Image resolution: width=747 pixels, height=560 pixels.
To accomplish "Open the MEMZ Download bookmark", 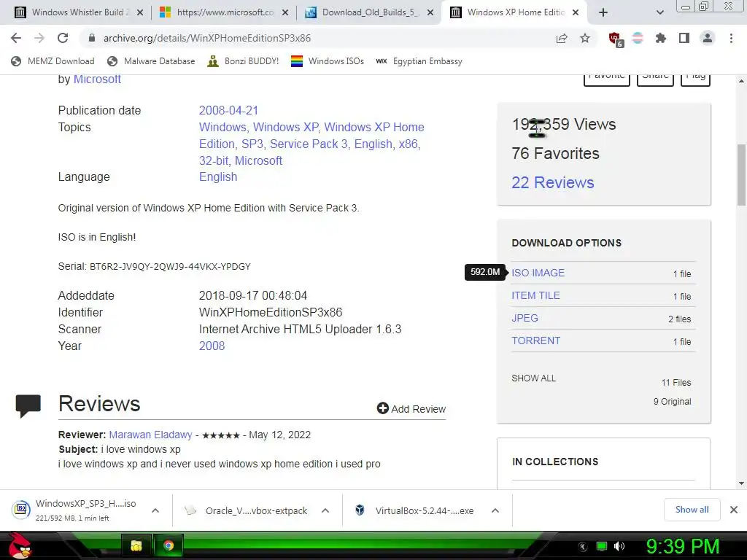I will click(x=53, y=61).
